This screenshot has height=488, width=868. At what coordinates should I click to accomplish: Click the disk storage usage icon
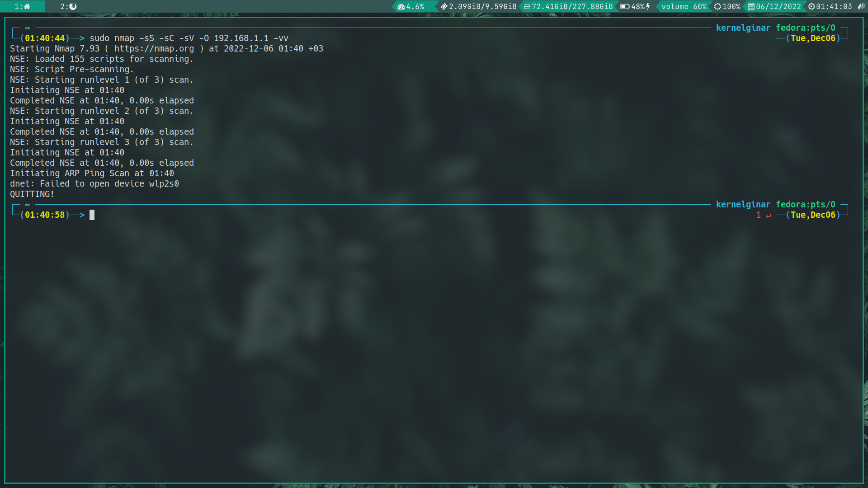click(x=527, y=6)
